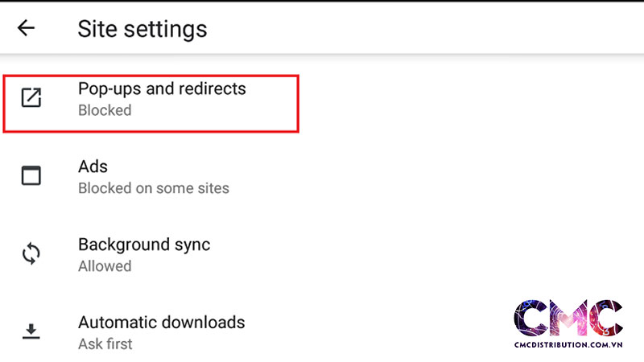Click the cmcdistribution.com.vn watermark text

568,344
